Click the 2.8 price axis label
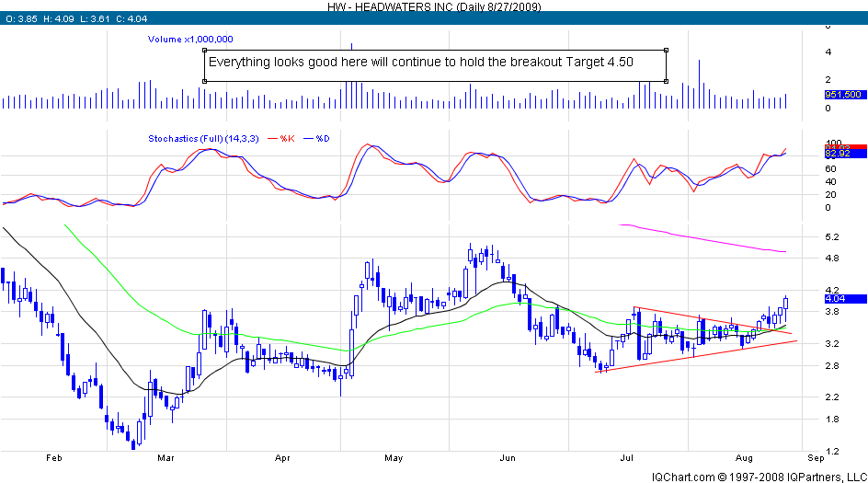 pyautogui.click(x=832, y=366)
